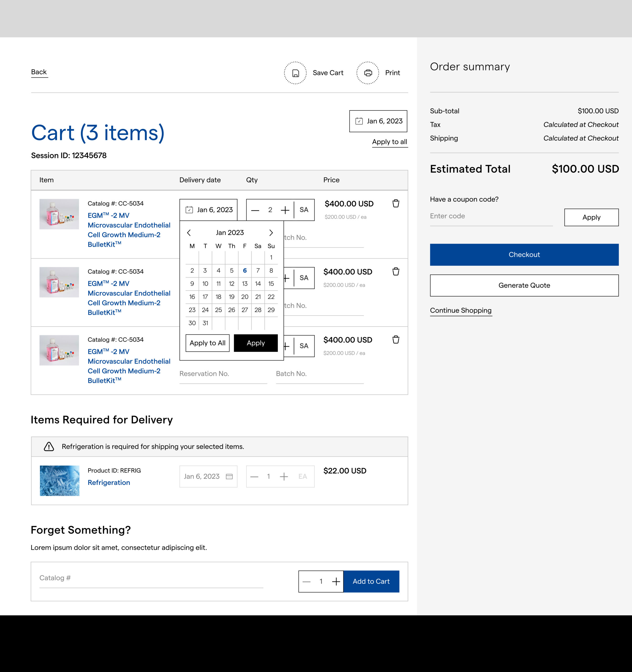
Task: Remove the second cart item via its trash icon
Action: point(396,271)
